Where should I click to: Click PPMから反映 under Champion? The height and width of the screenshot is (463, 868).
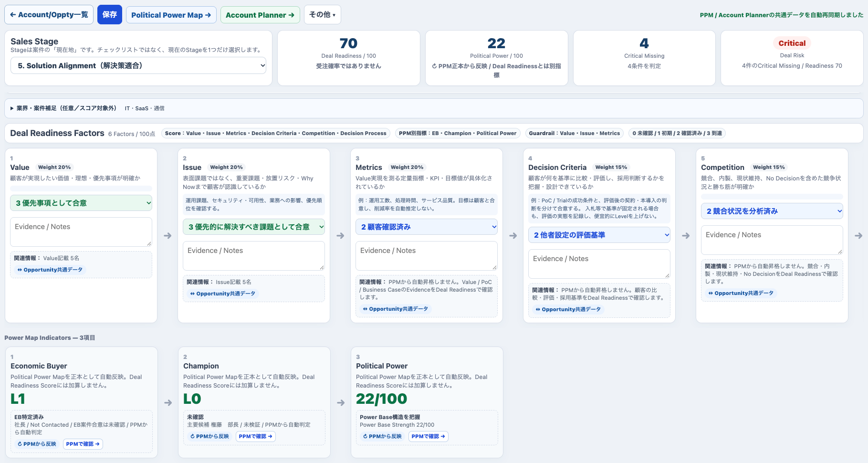210,436
